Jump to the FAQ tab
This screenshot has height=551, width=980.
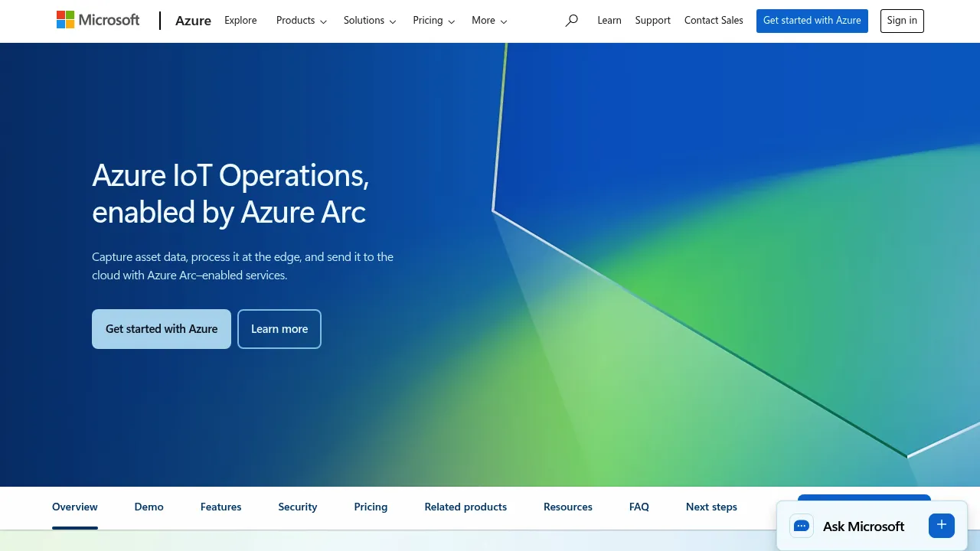click(639, 507)
